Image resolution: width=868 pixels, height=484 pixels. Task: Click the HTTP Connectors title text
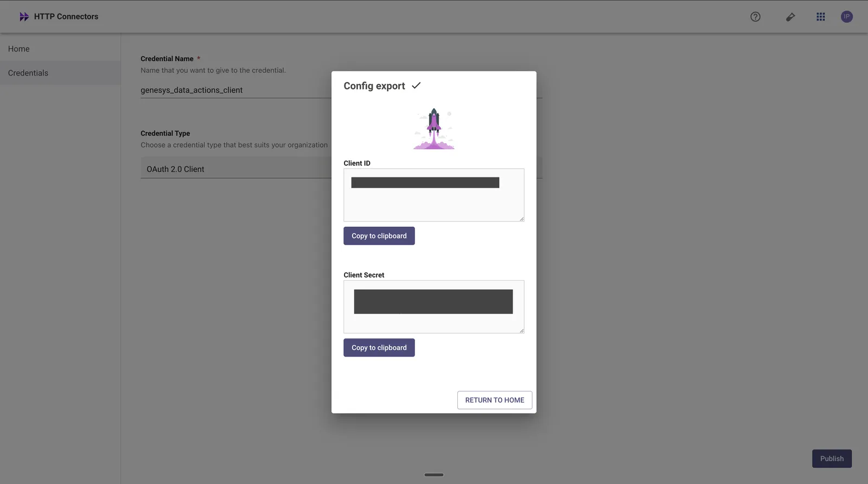point(66,17)
